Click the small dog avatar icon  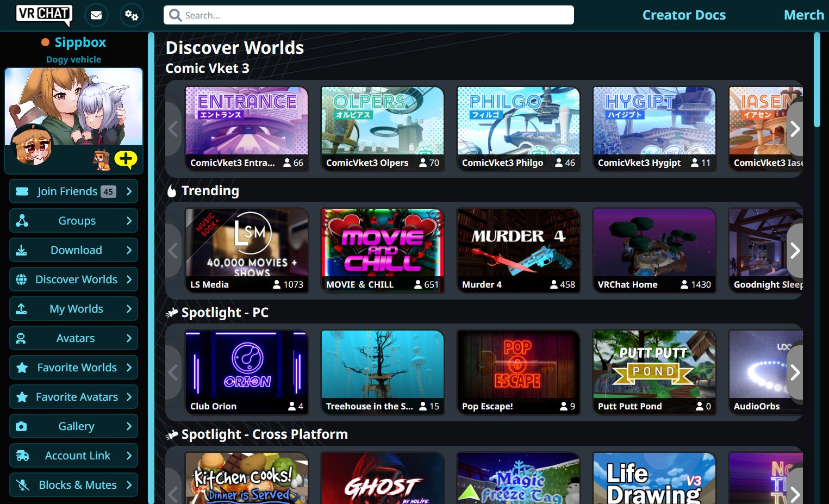[101, 160]
